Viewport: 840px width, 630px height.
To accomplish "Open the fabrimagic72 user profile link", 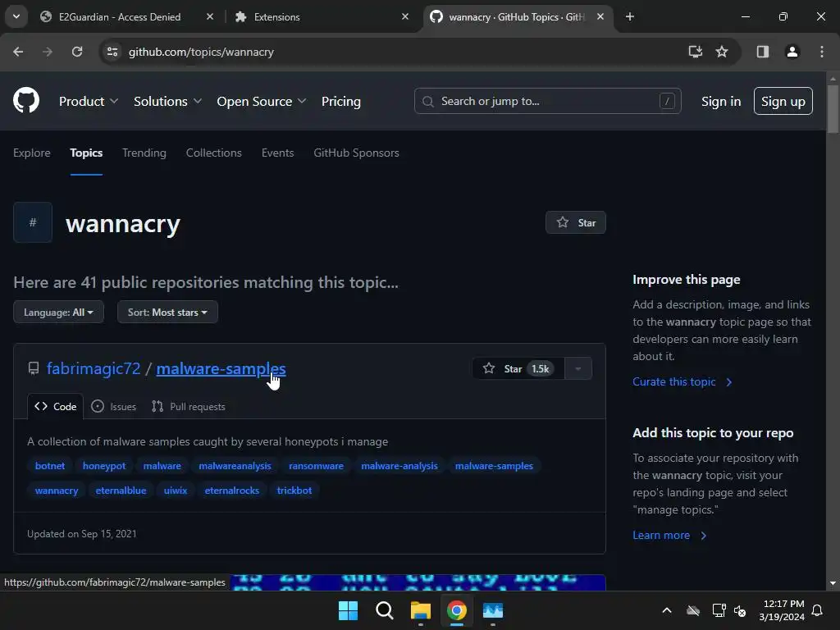I will pos(94,368).
